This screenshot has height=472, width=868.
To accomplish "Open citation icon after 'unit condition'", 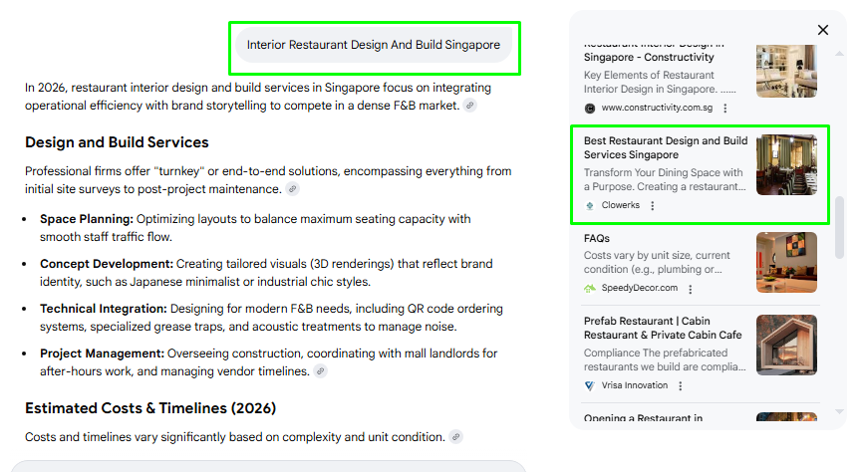I will [x=455, y=437].
